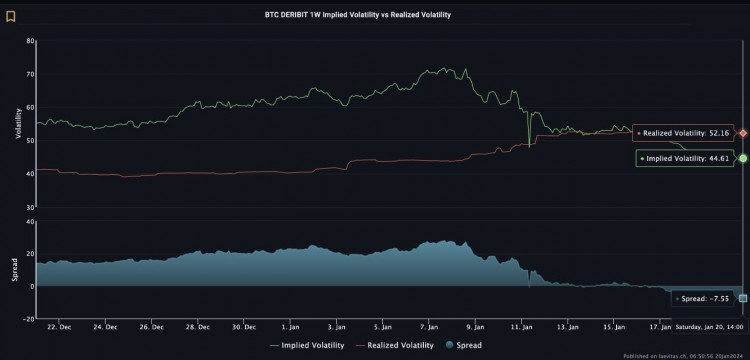This screenshot has height=360, width=750.
Task: Click the 5. Jan axis label
Action: click(x=384, y=327)
